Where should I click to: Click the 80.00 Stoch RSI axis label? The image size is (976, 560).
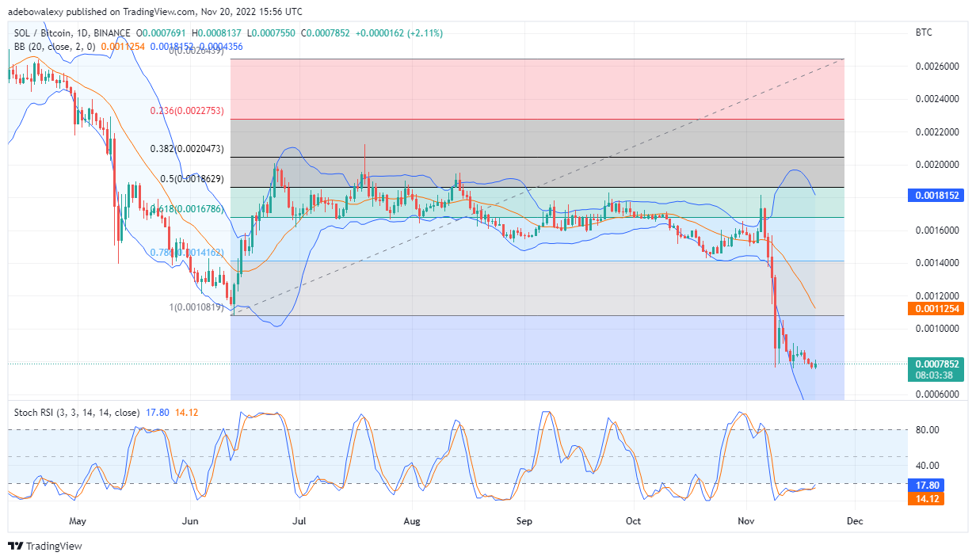(928, 430)
